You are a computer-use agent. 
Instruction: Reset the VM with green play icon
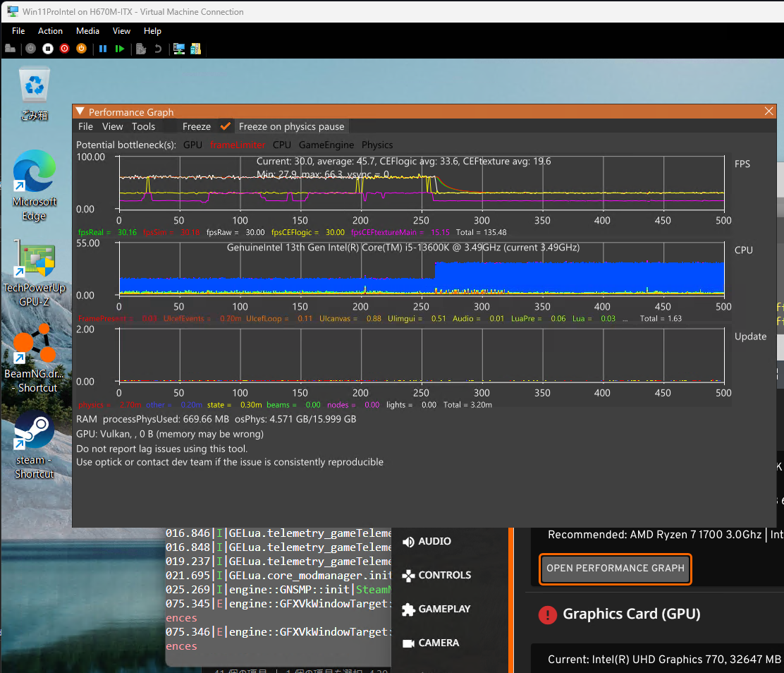click(119, 49)
